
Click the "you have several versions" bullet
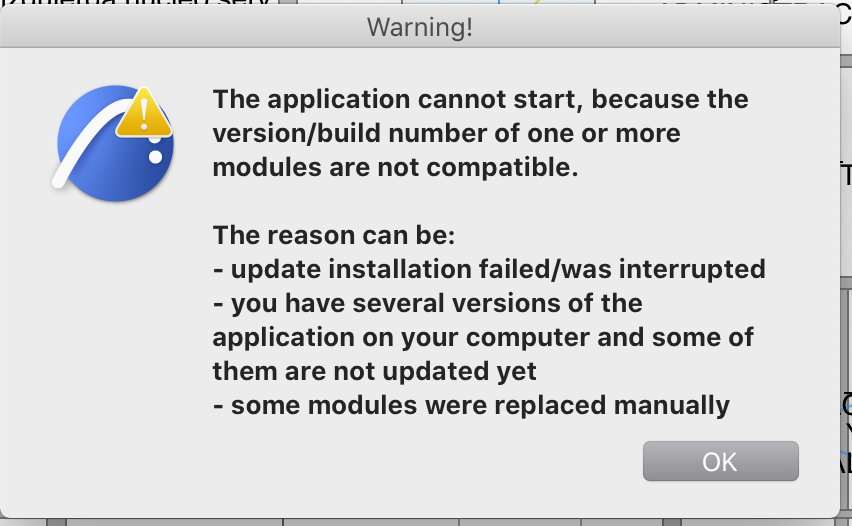tap(427, 303)
